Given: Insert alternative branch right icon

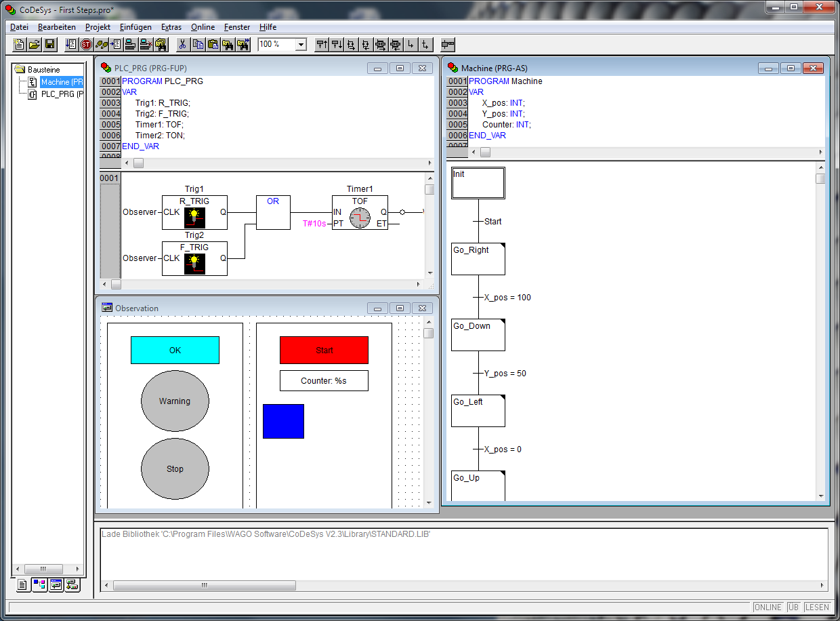Looking at the screenshot, I should [351, 45].
